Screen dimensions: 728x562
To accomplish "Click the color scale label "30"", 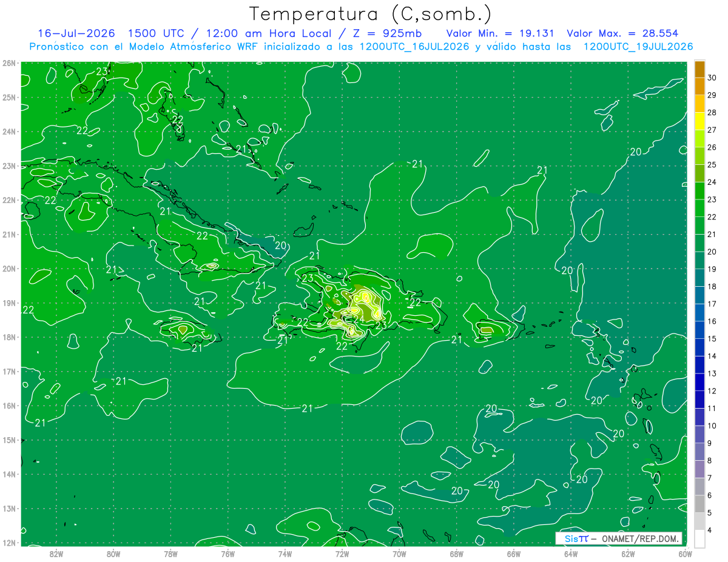I will point(712,78).
